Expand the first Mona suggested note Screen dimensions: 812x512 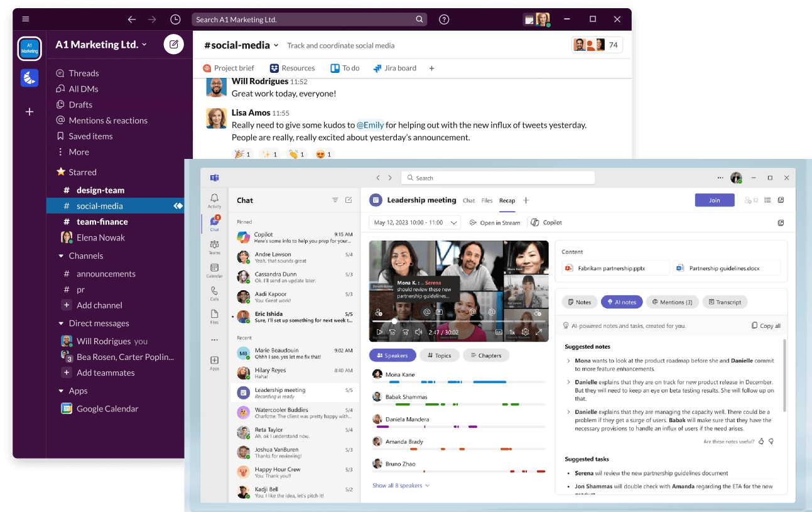[568, 361]
